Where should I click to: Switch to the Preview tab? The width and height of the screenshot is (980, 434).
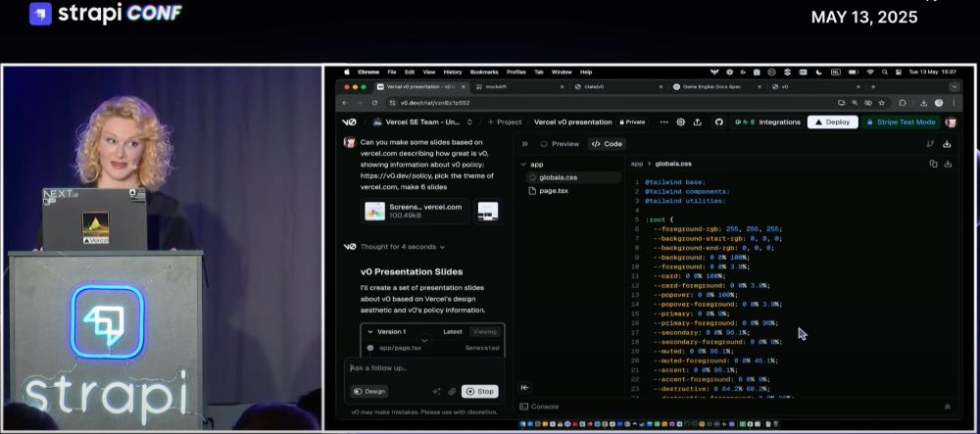560,144
